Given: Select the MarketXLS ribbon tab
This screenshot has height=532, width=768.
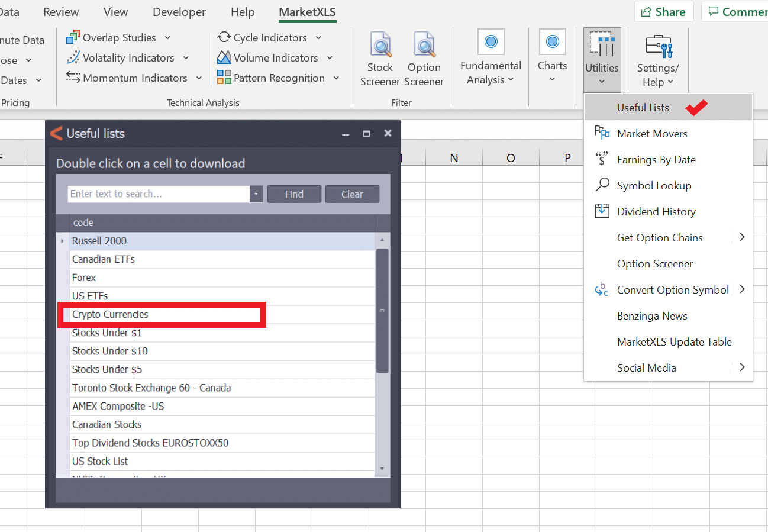Looking at the screenshot, I should [308, 12].
